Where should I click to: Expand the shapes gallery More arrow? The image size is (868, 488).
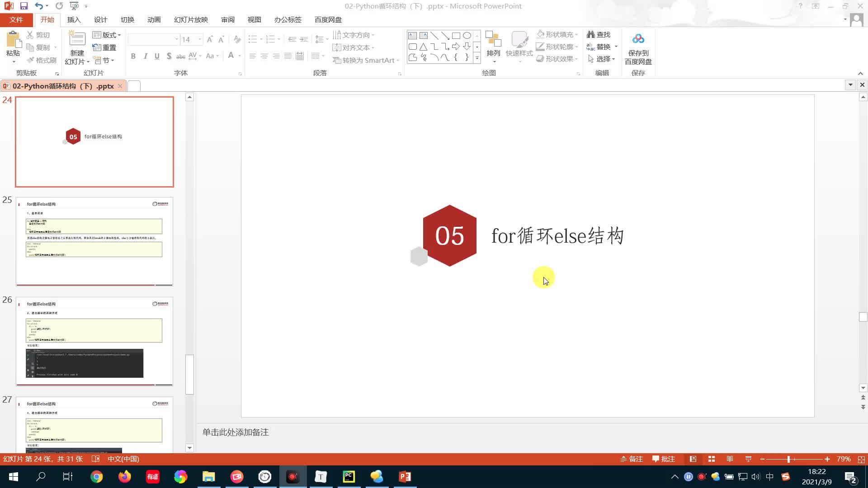(477, 58)
